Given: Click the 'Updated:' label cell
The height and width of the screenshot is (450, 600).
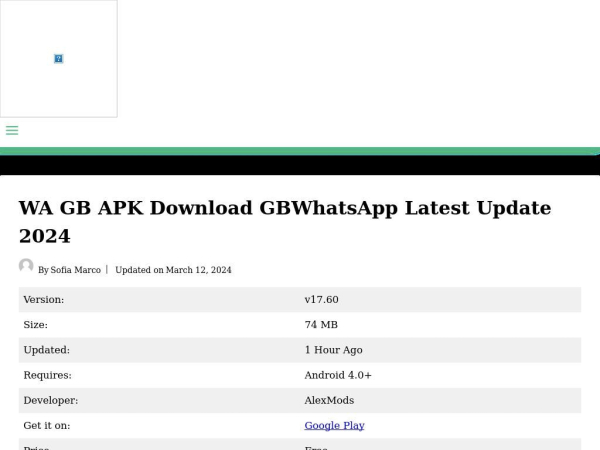Looking at the screenshot, I should pyautogui.click(x=159, y=350).
